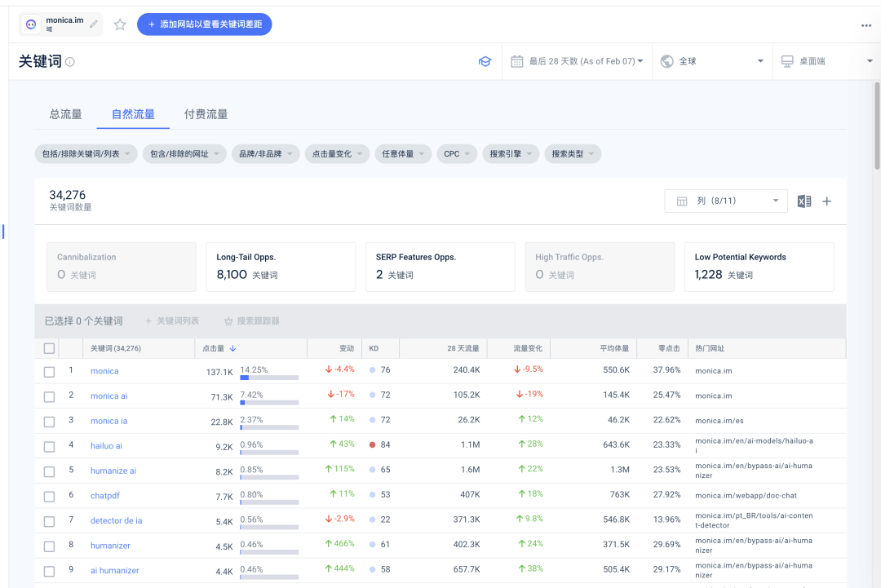Toggle the select-all checkbox in table header
881x588 pixels.
coord(50,348)
